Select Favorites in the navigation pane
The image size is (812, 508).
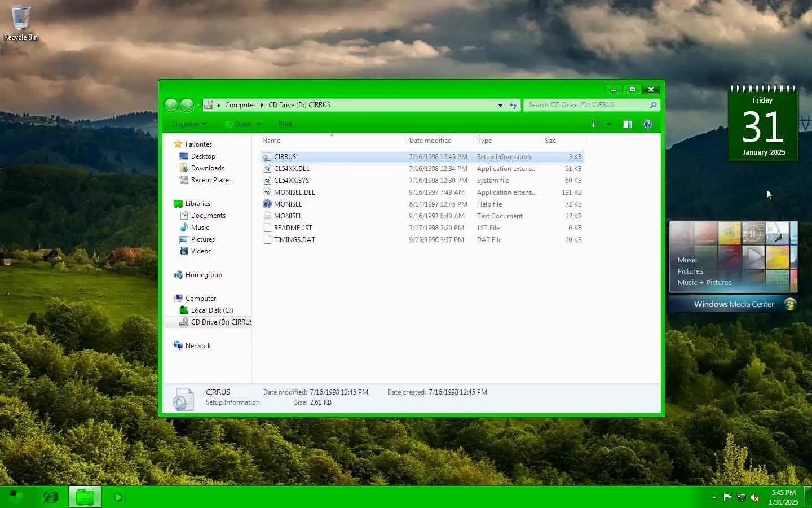198,144
